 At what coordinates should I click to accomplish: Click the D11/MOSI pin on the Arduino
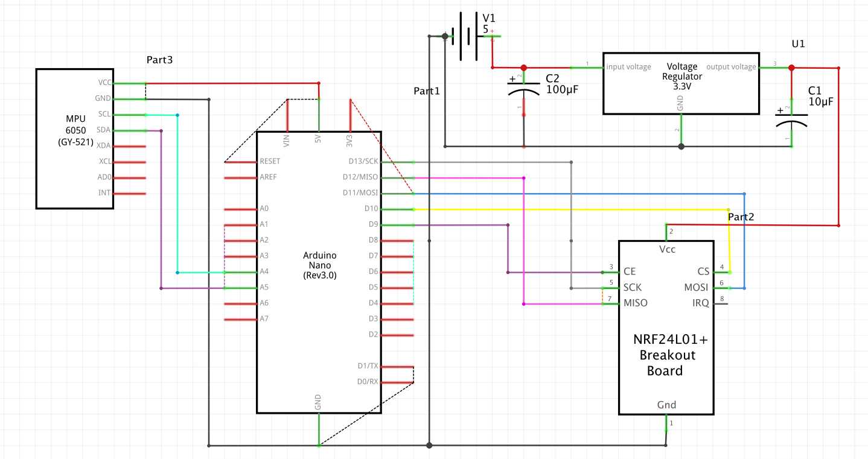(x=398, y=193)
